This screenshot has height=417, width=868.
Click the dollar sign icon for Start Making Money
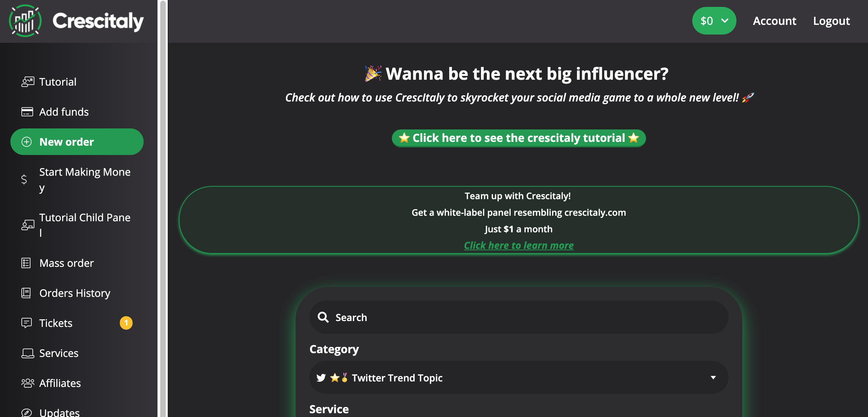click(x=24, y=180)
